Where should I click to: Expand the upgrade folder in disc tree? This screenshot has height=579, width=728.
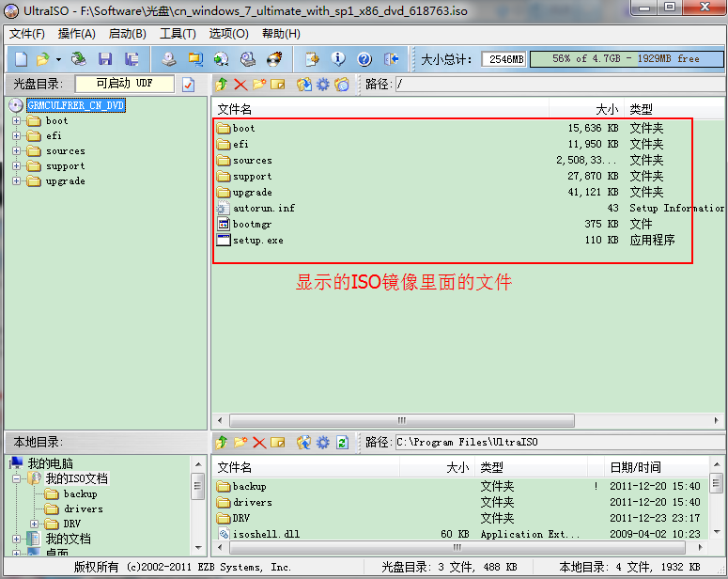17,180
